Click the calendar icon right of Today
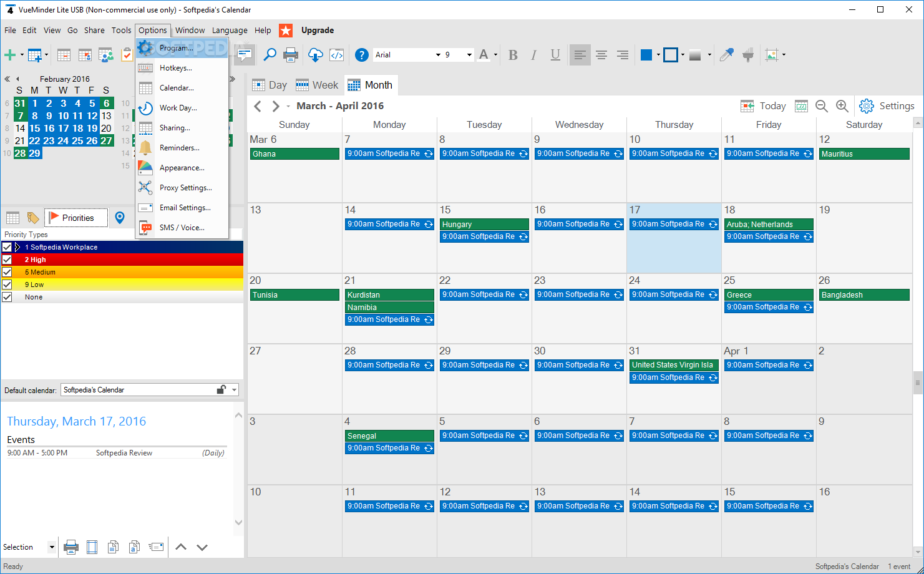 [801, 106]
